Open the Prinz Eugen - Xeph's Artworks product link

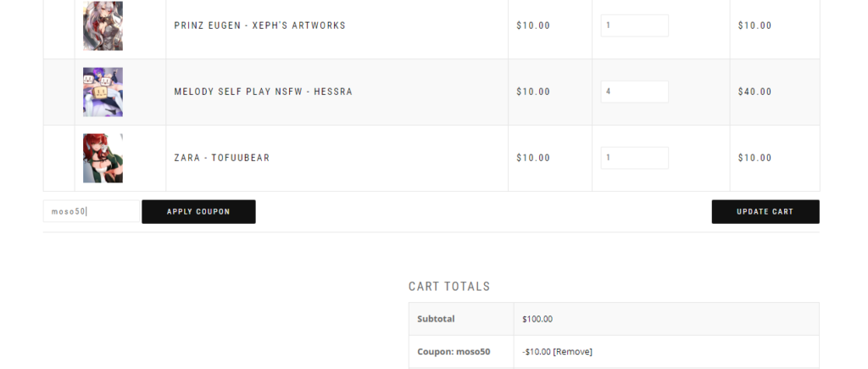tap(259, 25)
